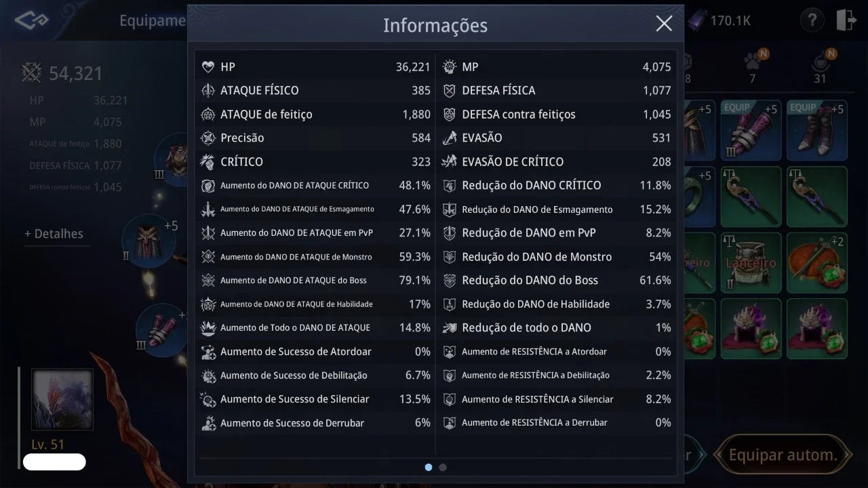868x488 pixels.
Task: Select the first info page dot
Action: [x=428, y=467]
